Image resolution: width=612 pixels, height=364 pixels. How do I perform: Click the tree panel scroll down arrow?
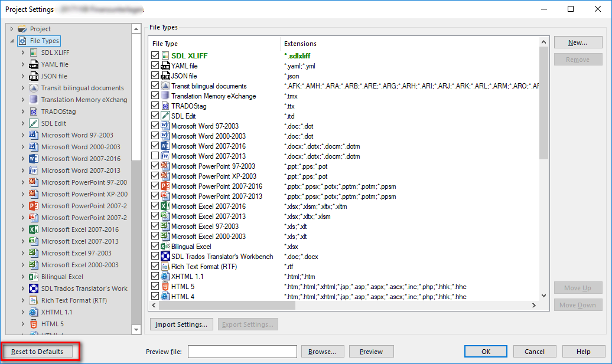point(136,330)
